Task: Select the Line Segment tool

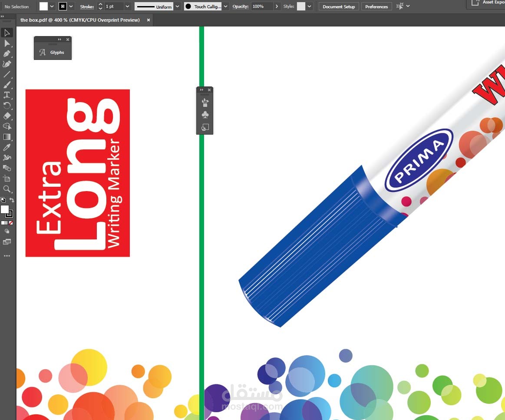Action: (x=7, y=74)
